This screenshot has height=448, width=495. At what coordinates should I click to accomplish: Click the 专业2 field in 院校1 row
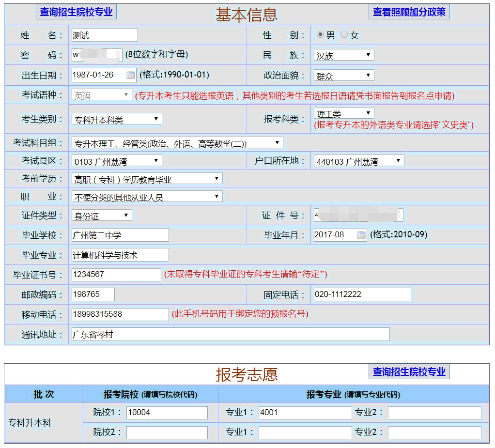click(434, 413)
